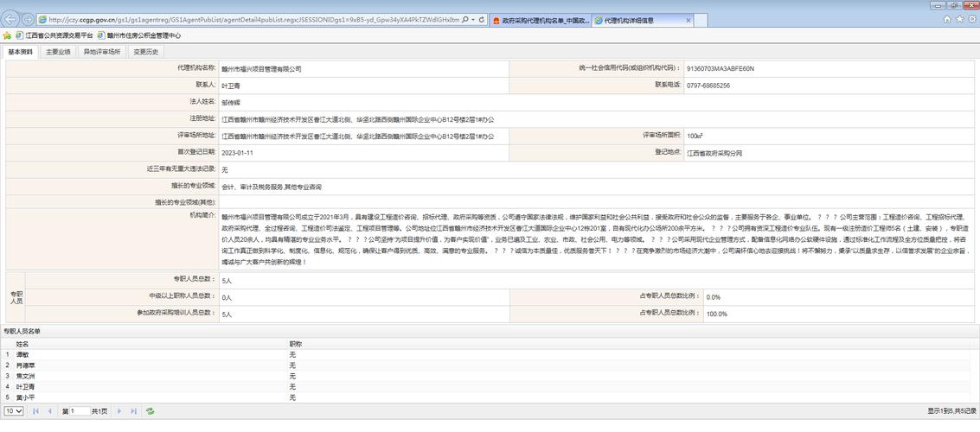Click the page number input field
This screenshot has width=980, height=432.
pyautogui.click(x=80, y=410)
